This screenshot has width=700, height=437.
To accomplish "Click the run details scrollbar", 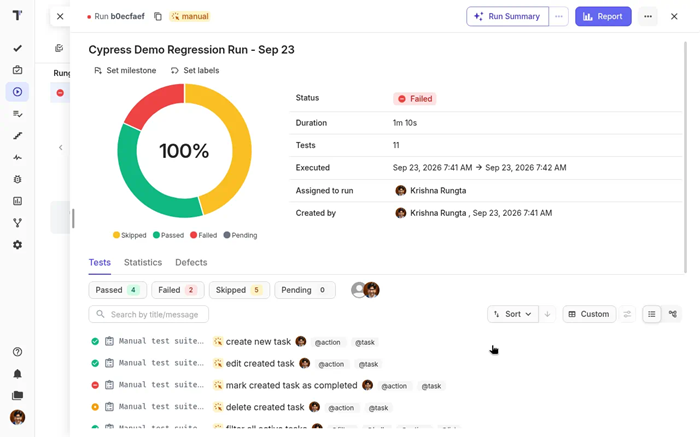I will (x=685, y=157).
